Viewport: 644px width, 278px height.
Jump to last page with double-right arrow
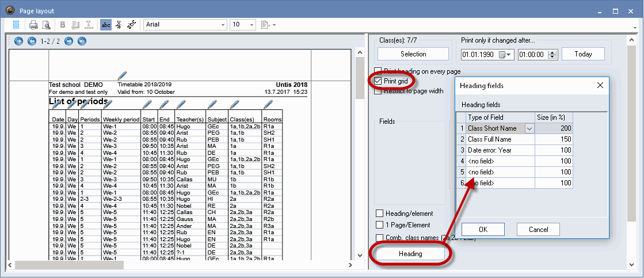[x=82, y=41]
